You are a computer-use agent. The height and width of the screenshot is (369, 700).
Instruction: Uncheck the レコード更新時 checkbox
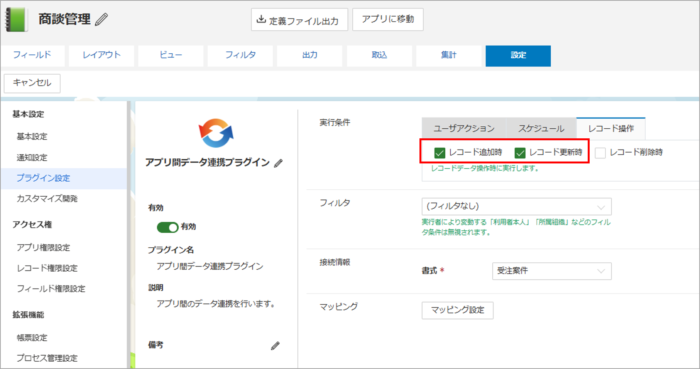(520, 153)
